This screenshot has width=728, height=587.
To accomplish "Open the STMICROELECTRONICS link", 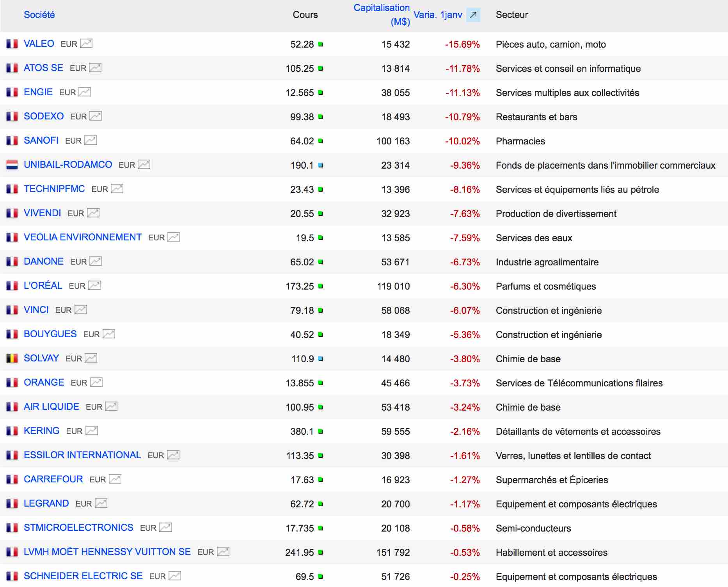I will click(x=78, y=527).
